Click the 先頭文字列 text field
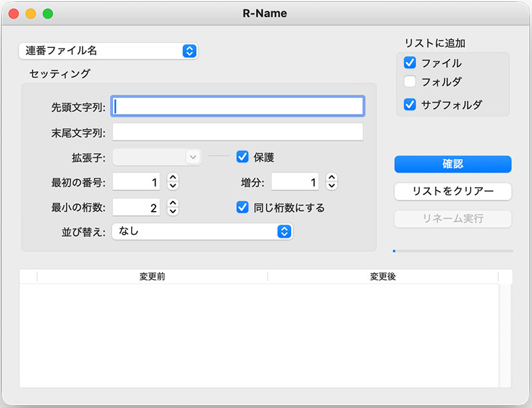This screenshot has height=408, width=532. pos(238,106)
